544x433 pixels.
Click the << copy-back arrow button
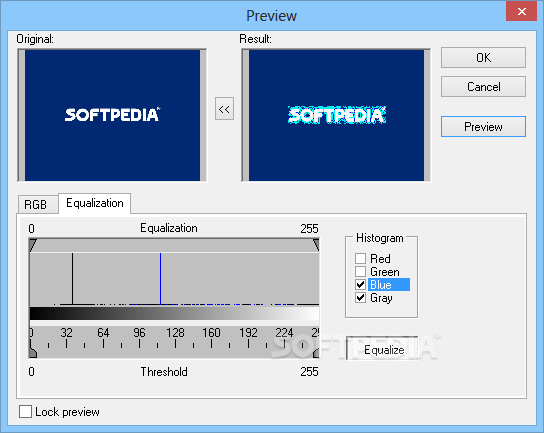click(x=224, y=109)
